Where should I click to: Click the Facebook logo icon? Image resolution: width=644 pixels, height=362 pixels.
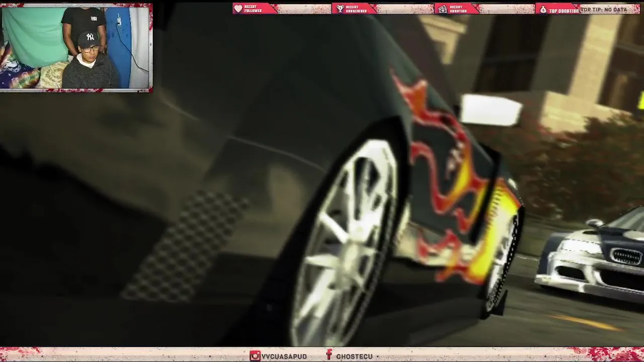coord(329,355)
